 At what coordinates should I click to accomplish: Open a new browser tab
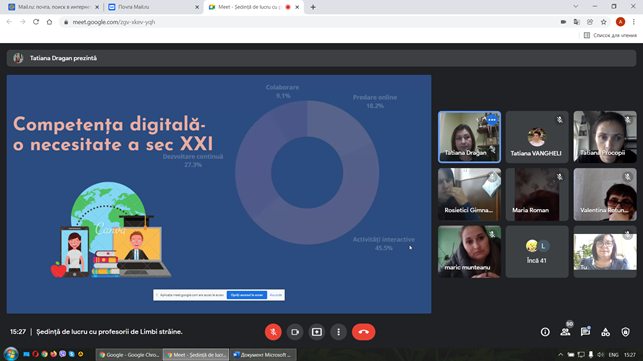[313, 7]
